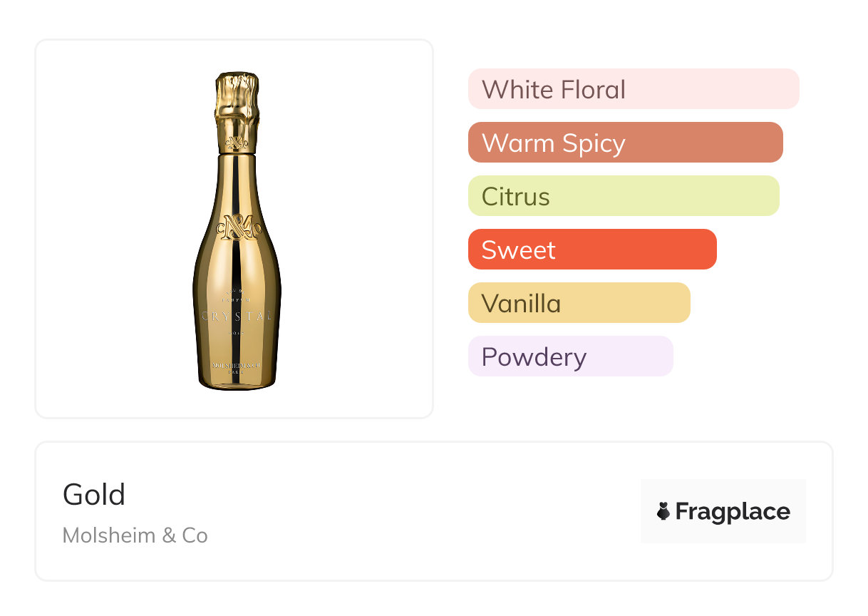Click the gold foil cap of the bottle
This screenshot has width=868, height=616.
click(x=238, y=107)
